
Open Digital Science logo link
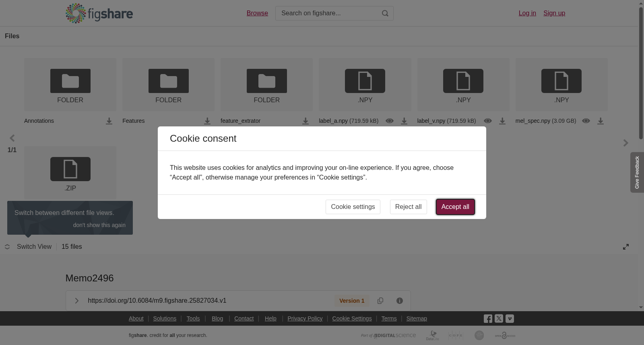(x=388, y=335)
